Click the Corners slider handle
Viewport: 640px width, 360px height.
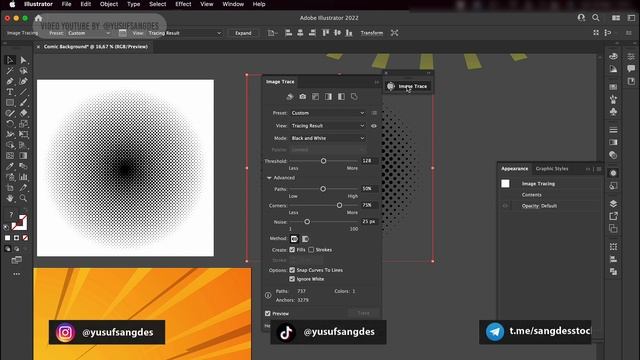339,205
